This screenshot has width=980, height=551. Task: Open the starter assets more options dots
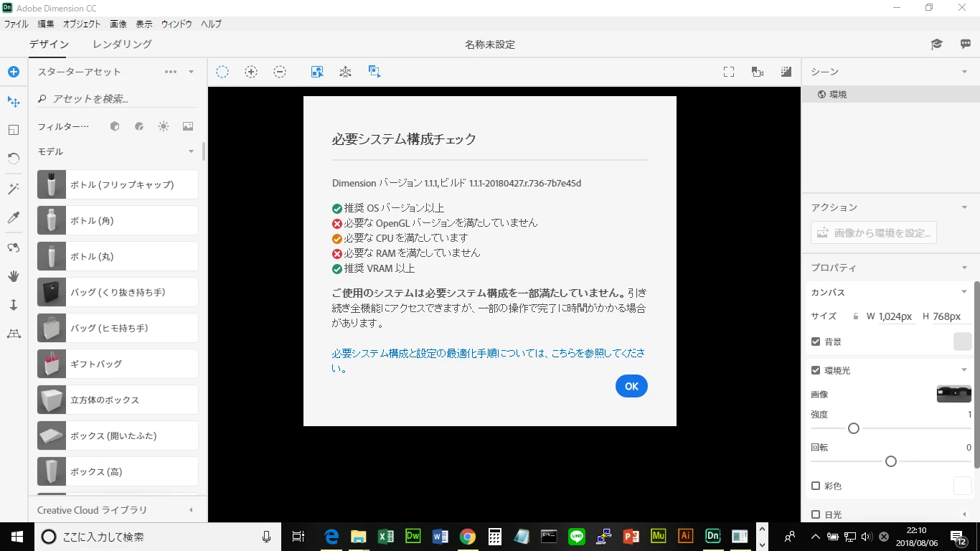click(x=170, y=72)
